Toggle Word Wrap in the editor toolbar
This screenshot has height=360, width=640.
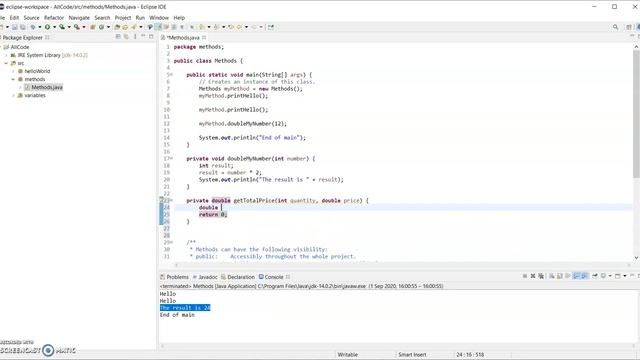[166, 27]
